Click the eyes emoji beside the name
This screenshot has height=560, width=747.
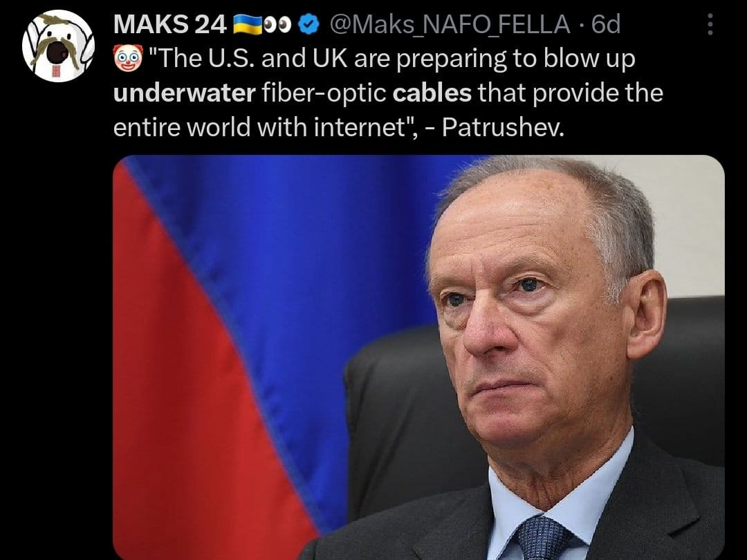click(x=278, y=25)
